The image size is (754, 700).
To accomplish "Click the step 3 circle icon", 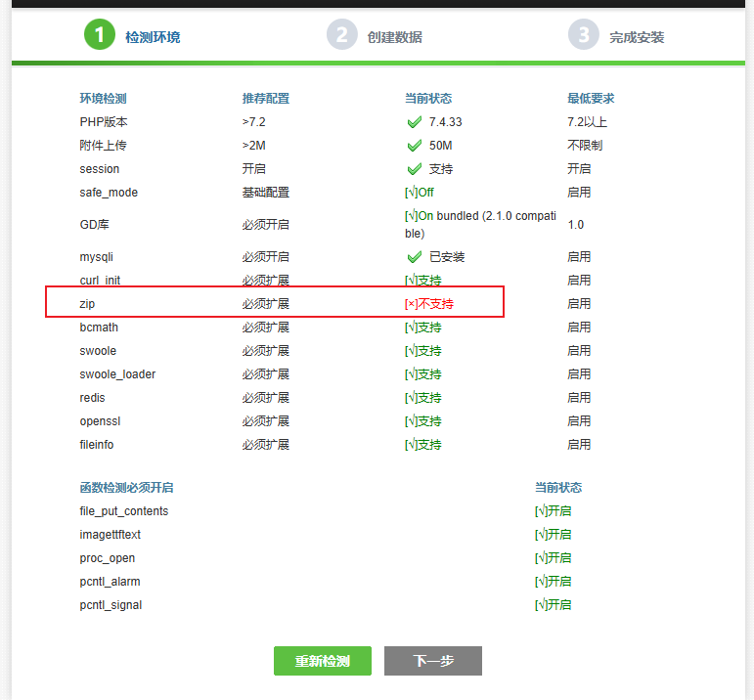I will 583,34.
